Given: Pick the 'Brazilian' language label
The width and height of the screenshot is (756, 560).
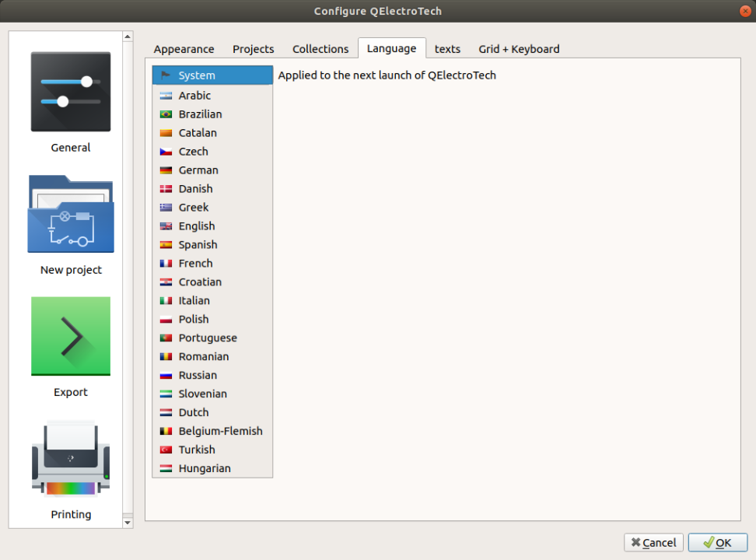Looking at the screenshot, I should point(201,114).
